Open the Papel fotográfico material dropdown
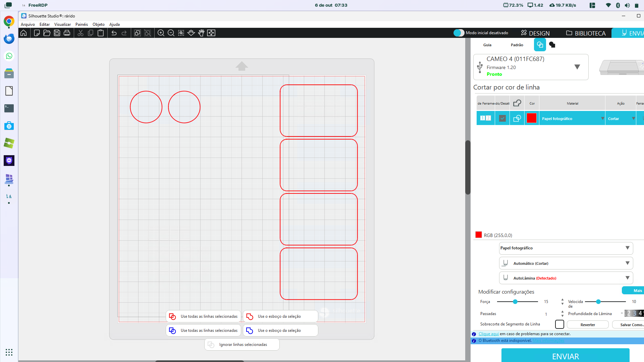The image size is (644, 362). click(x=627, y=248)
